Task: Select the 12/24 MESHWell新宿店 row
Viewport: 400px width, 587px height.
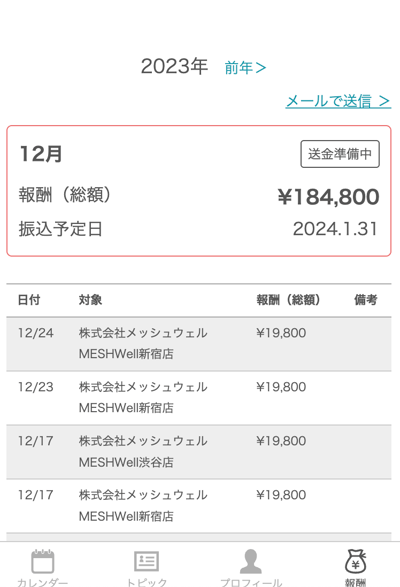Action: click(x=199, y=344)
